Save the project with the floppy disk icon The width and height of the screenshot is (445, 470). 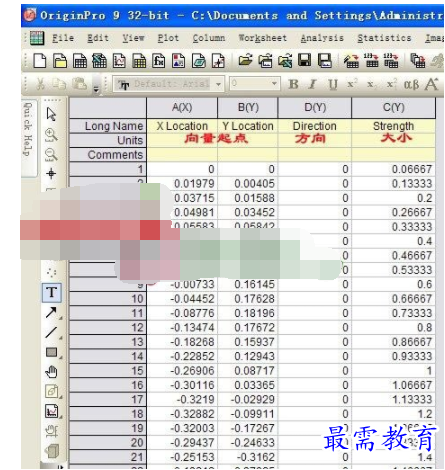pyautogui.click(x=304, y=61)
